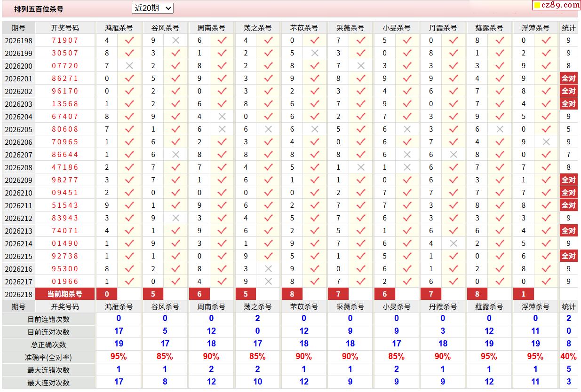Click the red checkmark in 2026198 鸿雁杀号 column
This screenshot has height=392, width=581.
coord(129,40)
